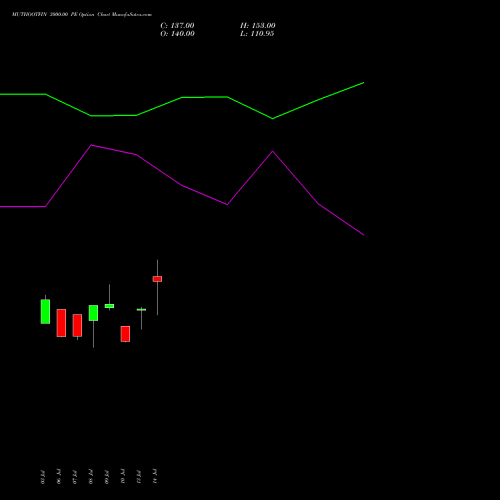
Task: Click the first green candlestick above 03 Jul
Action: click(45, 311)
